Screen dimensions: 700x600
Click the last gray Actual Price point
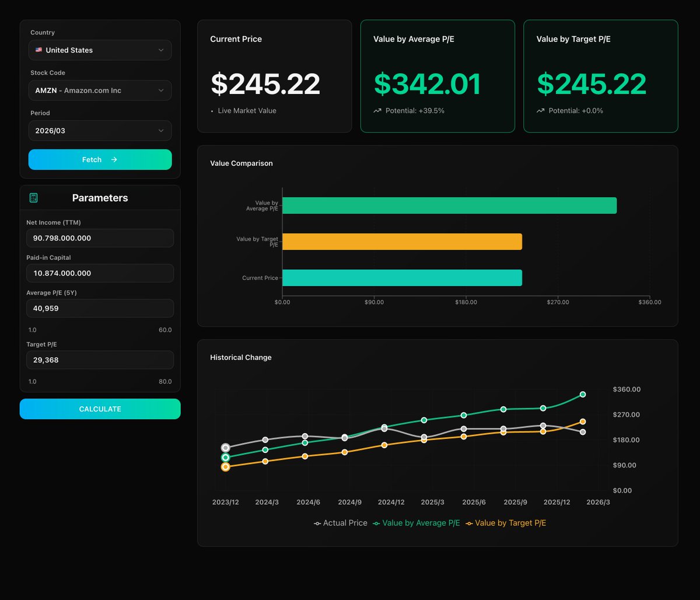tap(583, 432)
